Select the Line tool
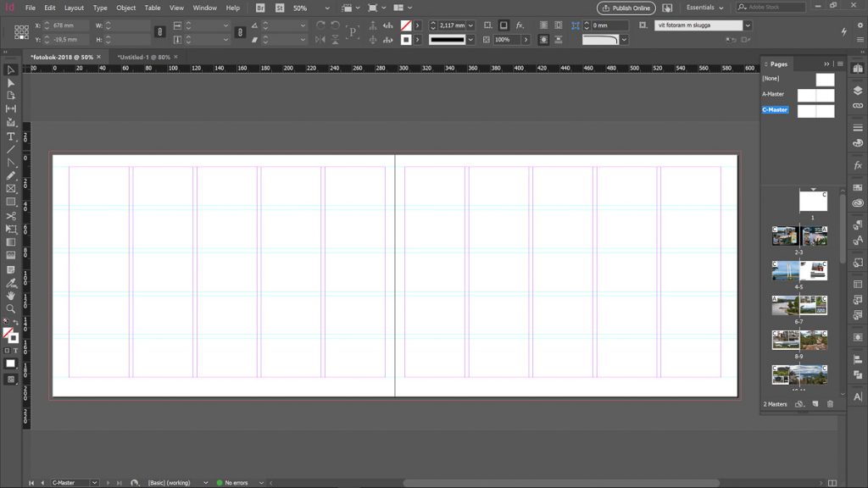The width and height of the screenshot is (868, 488). pyautogui.click(x=10, y=149)
